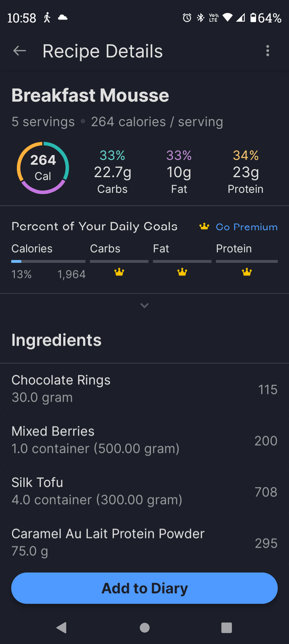Tap the 23g Protein macro value
289x644 pixels.
point(246,173)
